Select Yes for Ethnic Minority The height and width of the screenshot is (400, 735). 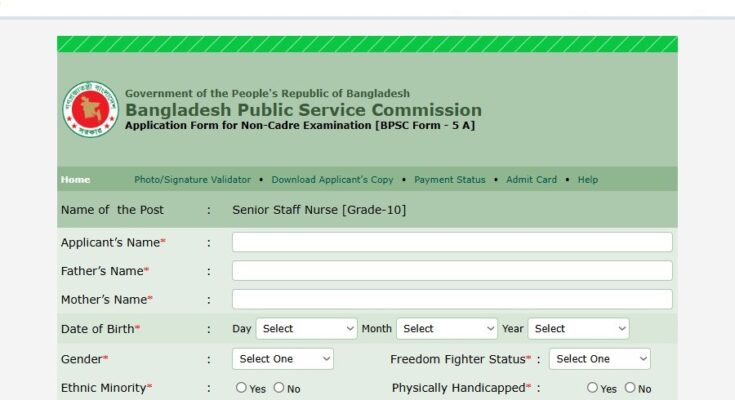(x=241, y=388)
